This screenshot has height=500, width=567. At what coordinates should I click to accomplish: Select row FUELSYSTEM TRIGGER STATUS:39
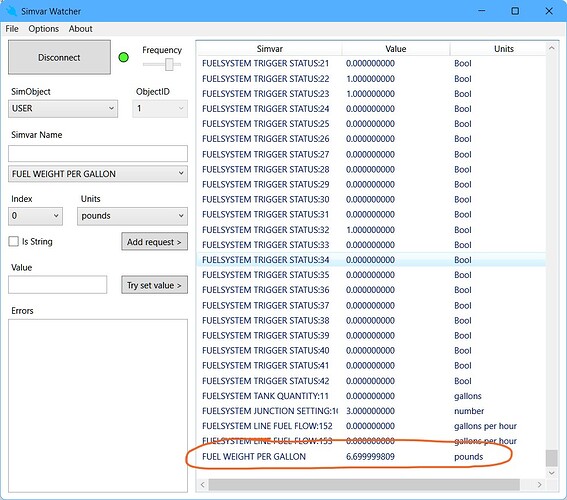click(372, 336)
